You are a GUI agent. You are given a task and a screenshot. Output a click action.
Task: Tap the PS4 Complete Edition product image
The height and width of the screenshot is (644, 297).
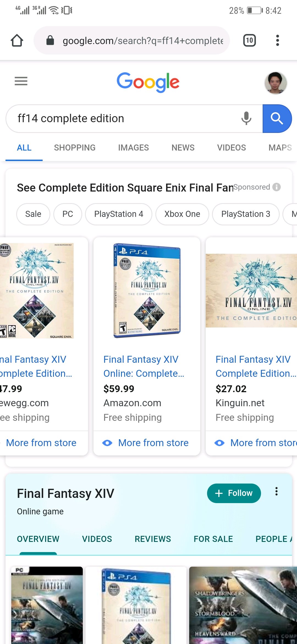click(x=147, y=290)
